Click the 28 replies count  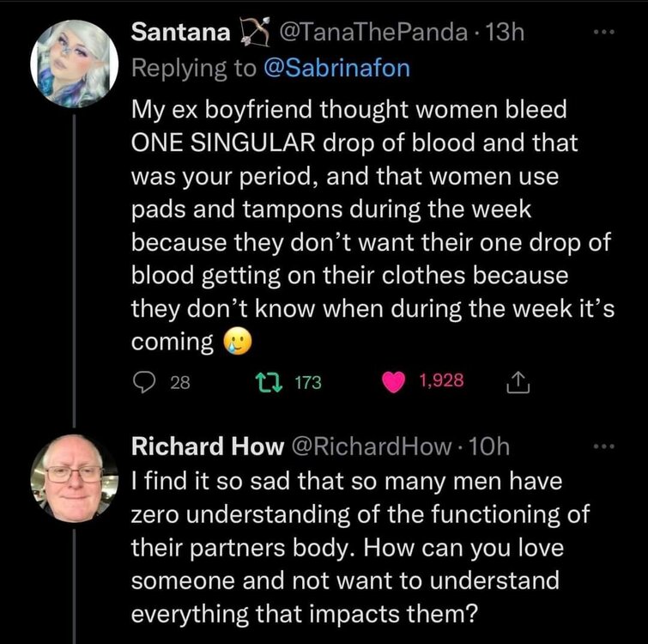(x=180, y=383)
